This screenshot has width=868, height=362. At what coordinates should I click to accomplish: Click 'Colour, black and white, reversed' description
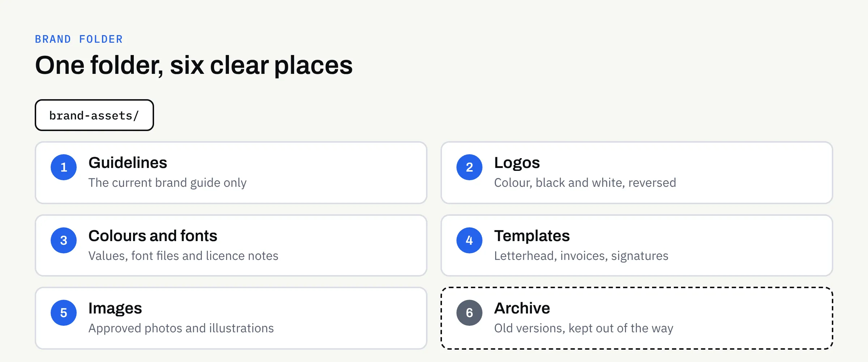(x=585, y=183)
